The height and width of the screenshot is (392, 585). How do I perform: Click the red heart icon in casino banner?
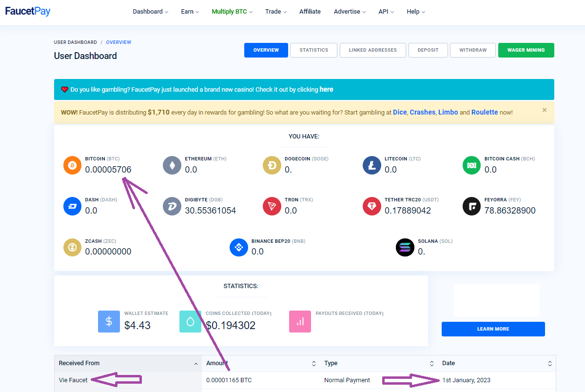tap(64, 90)
